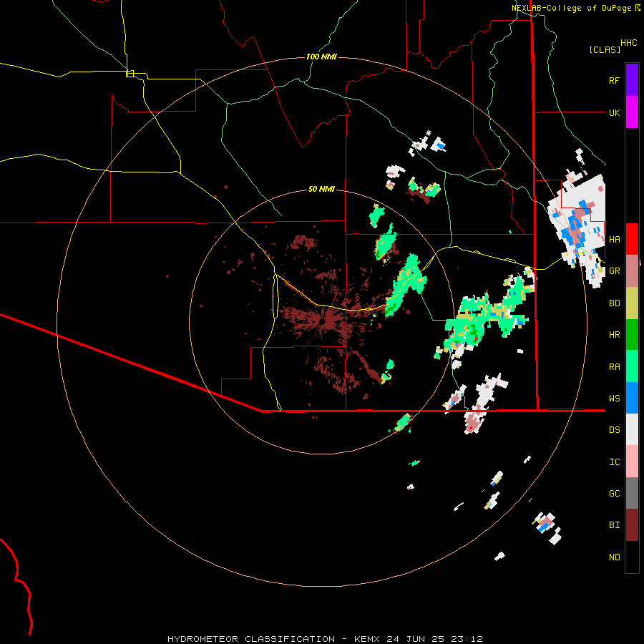Image resolution: width=644 pixels, height=644 pixels.
Task: Click the RA legend label text
Action: pyautogui.click(x=614, y=367)
